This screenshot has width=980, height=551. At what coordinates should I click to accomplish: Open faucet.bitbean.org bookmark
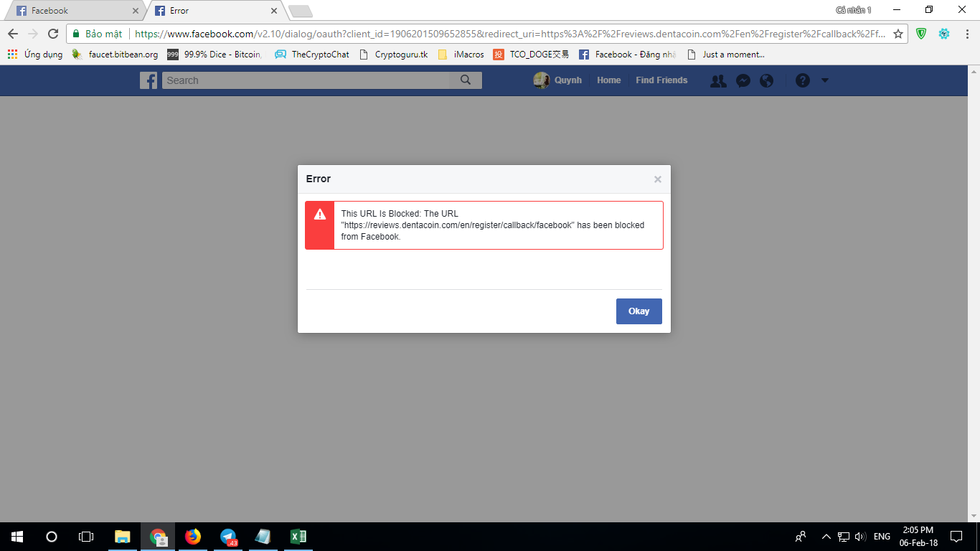coord(115,55)
